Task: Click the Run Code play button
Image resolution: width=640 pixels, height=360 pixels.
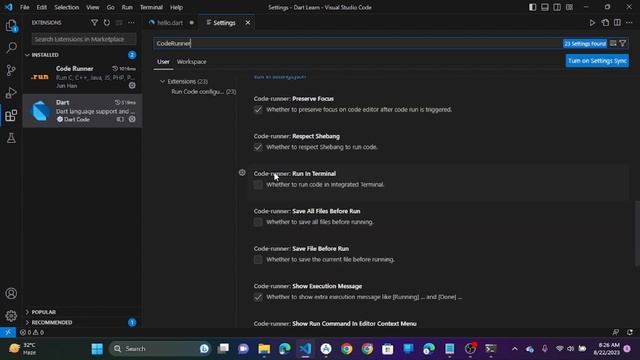Action: click(x=592, y=23)
